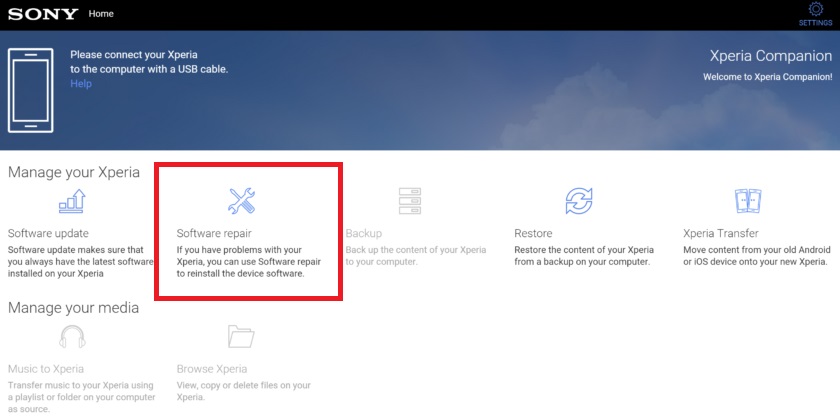The image size is (840, 420).
Task: Click 'View, copy or delete files' description
Action: (x=244, y=391)
